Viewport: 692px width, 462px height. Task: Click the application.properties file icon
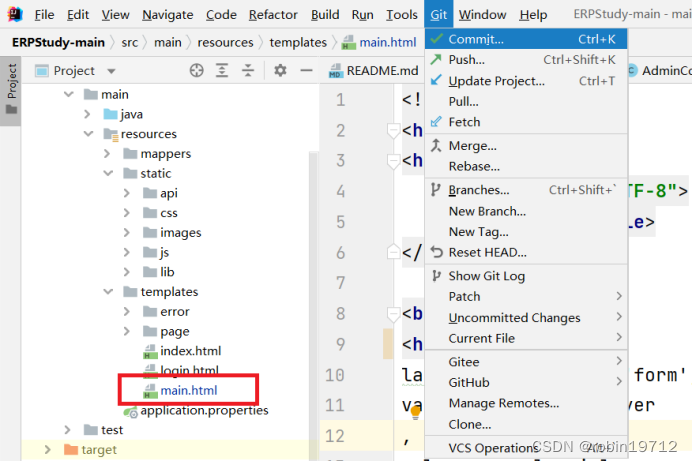point(131,412)
